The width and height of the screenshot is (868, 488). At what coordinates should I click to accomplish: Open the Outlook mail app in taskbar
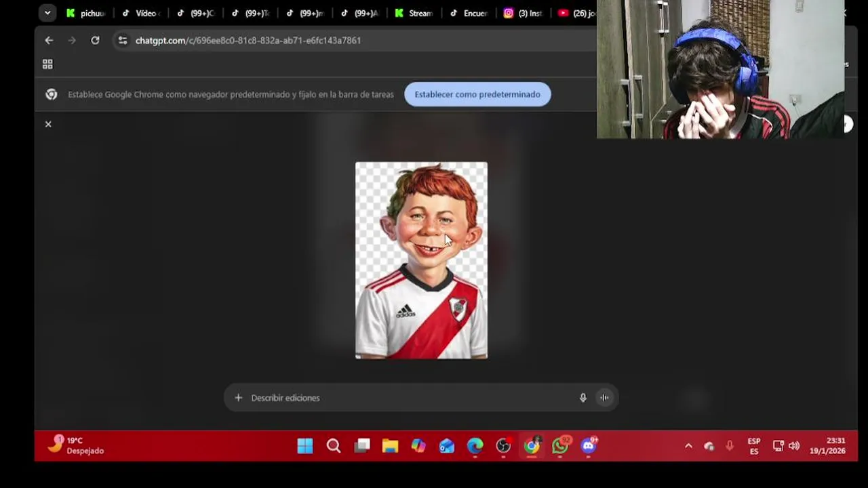[447, 445]
